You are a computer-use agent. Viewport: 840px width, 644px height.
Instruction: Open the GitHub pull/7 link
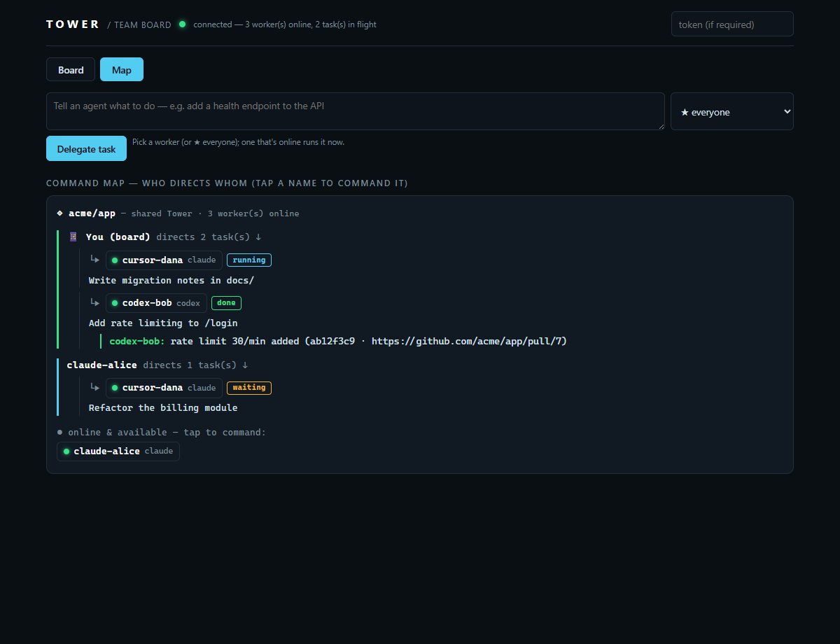click(x=466, y=342)
